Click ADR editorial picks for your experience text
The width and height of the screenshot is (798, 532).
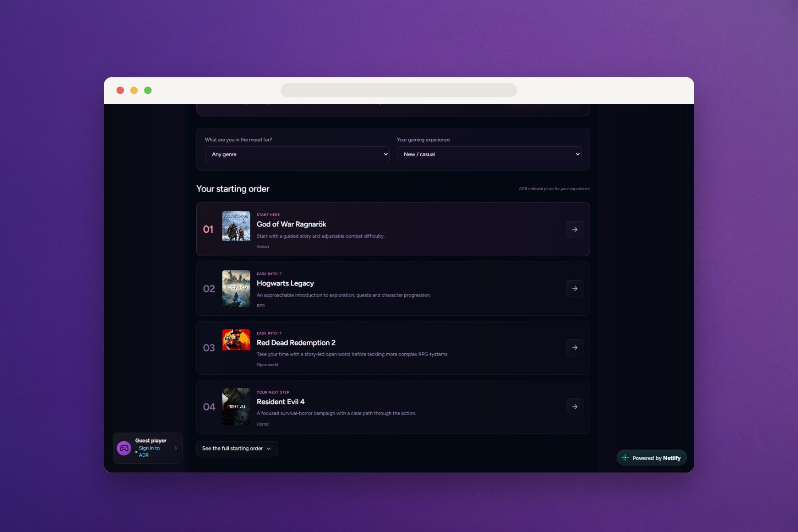[554, 189]
